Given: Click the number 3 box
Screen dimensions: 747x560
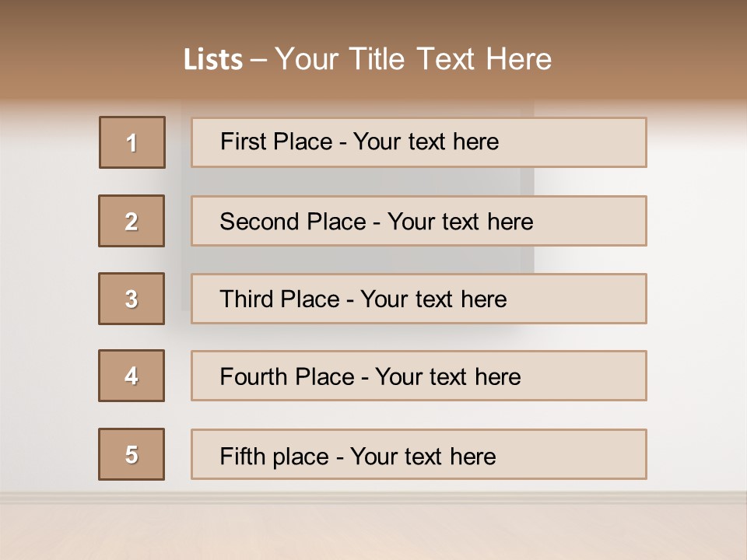Looking at the screenshot, I should pyautogui.click(x=132, y=299).
